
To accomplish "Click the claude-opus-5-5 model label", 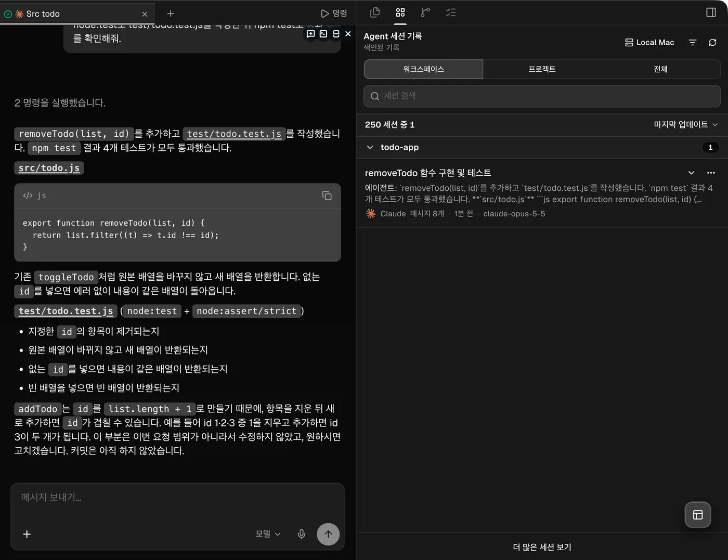I will (x=514, y=214).
